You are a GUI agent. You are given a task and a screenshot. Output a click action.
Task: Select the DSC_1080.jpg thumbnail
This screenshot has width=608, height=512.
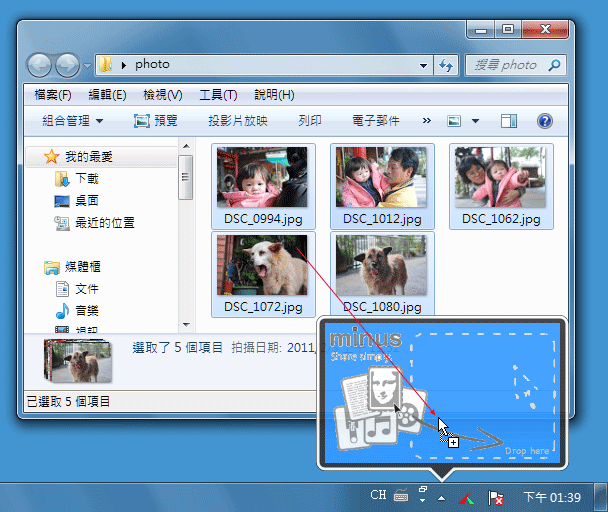point(382,265)
